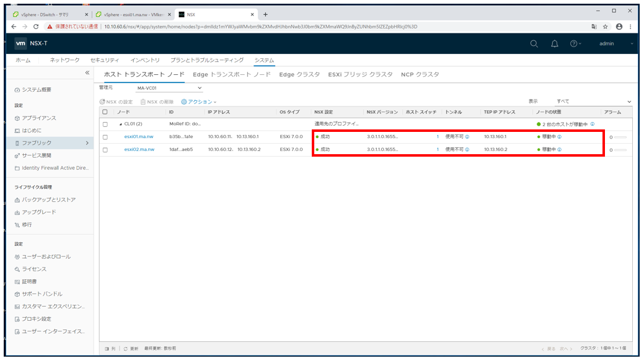Open the ESXi ブリッジ クラスタ tab
644x361 pixels.
point(360,75)
